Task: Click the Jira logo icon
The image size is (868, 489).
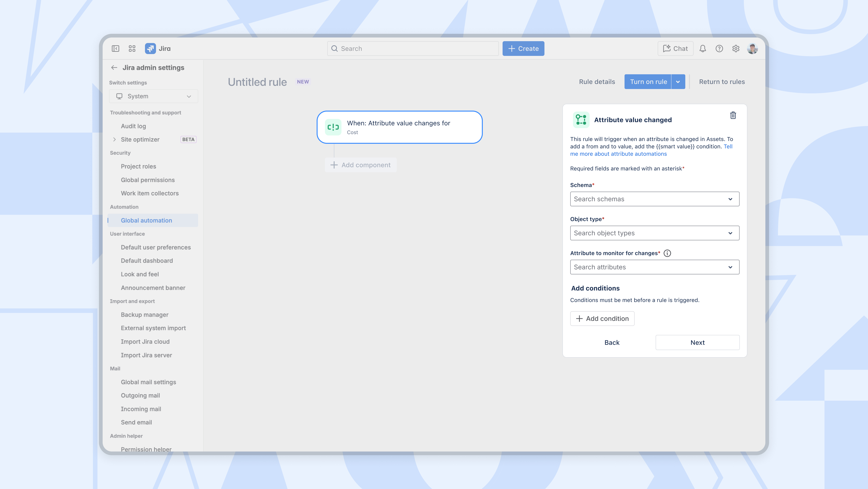Action: pyautogui.click(x=151, y=48)
